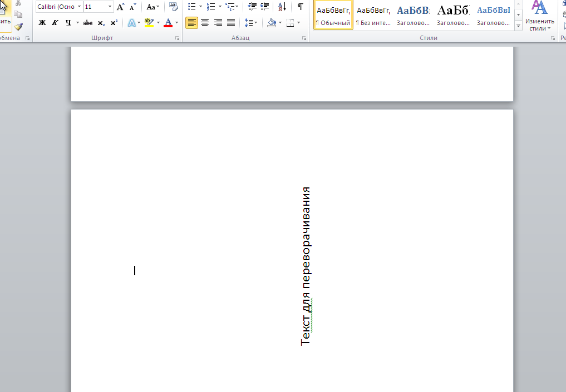Select the Обычный style

pos(333,15)
